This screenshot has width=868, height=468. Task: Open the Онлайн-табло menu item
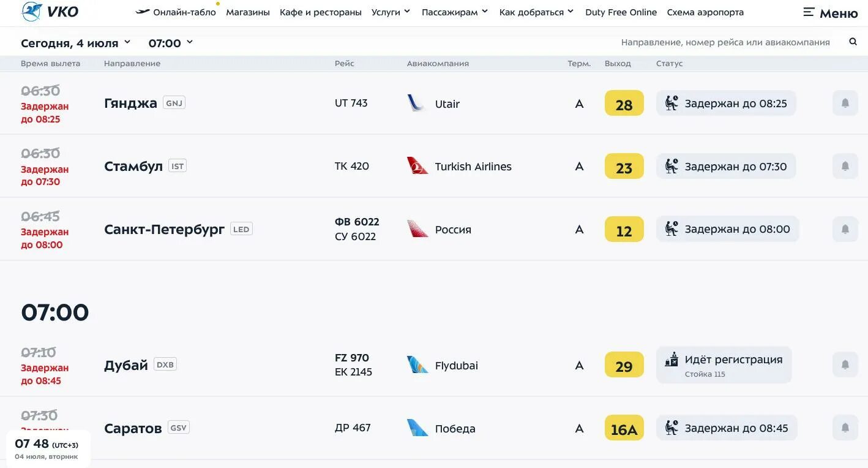tap(176, 12)
